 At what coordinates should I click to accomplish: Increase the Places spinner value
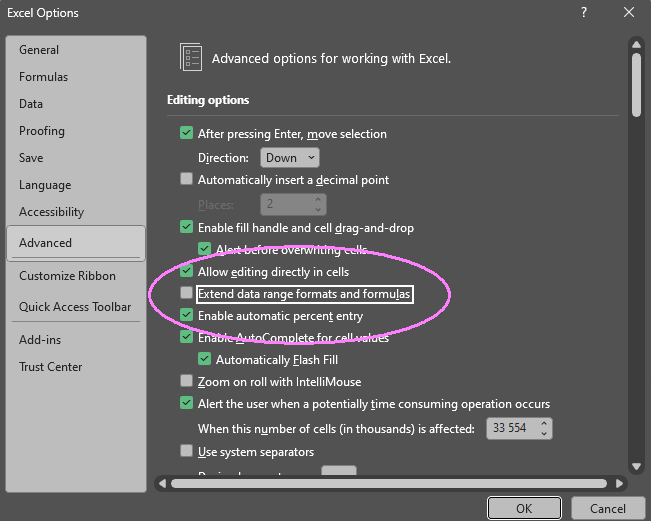click(318, 200)
